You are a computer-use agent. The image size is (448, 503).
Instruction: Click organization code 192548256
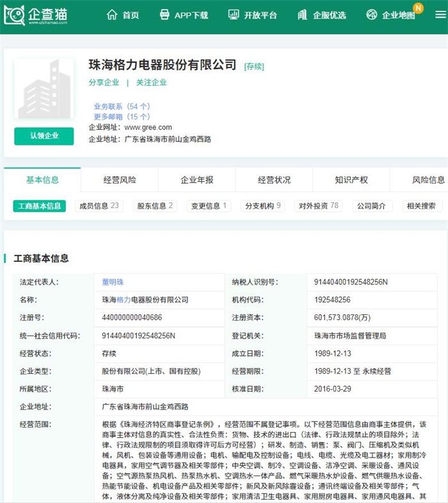coord(332,300)
